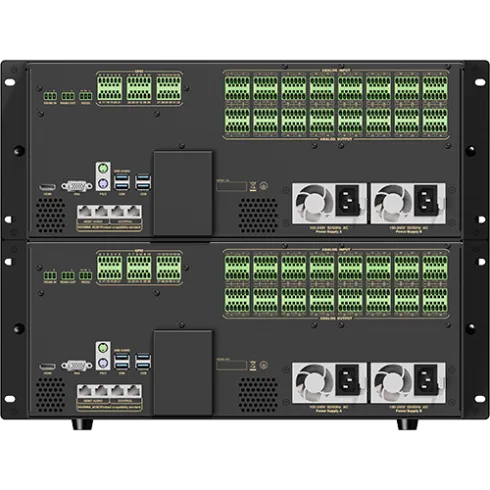This screenshot has width=490, height=490.
Task: Click the blank cover plate on bottom unit
Action: 183,372
